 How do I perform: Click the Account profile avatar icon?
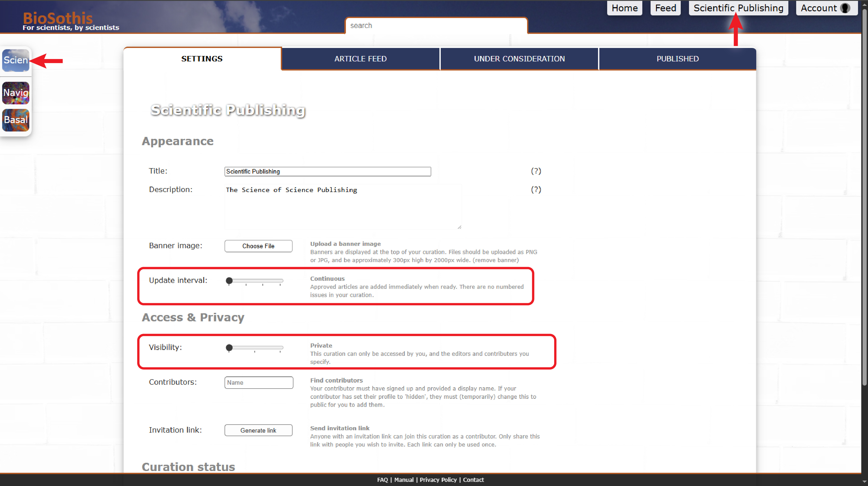pos(845,8)
